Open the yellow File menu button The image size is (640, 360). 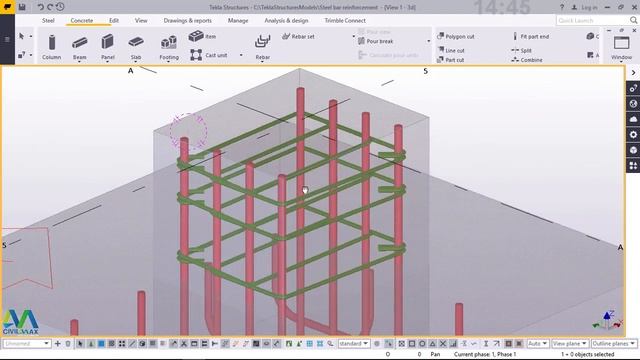tap(7, 7)
